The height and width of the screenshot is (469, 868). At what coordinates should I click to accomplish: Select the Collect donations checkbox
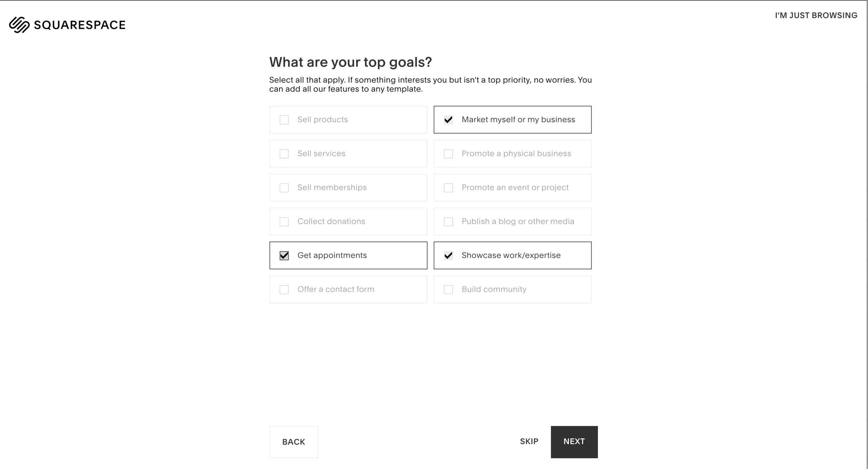pyautogui.click(x=284, y=222)
